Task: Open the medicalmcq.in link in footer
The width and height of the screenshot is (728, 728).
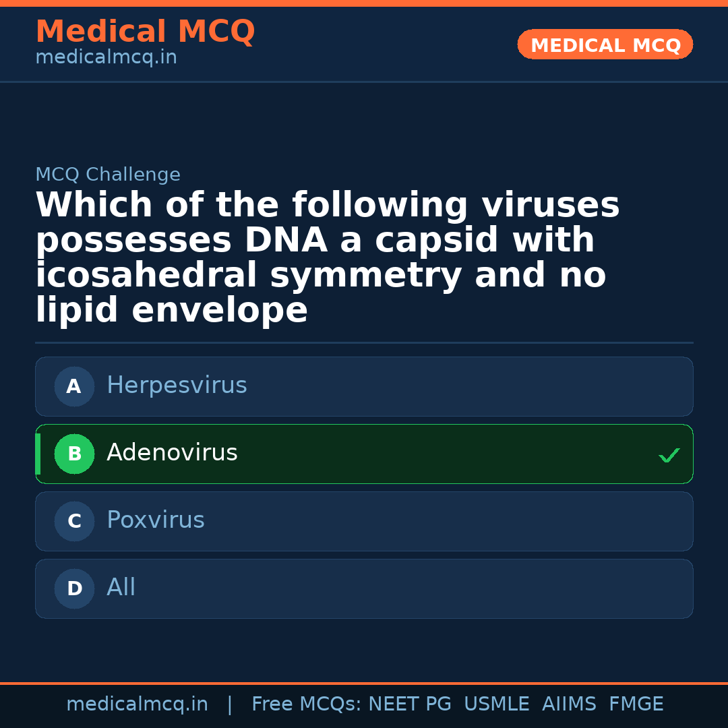Action: (137, 704)
